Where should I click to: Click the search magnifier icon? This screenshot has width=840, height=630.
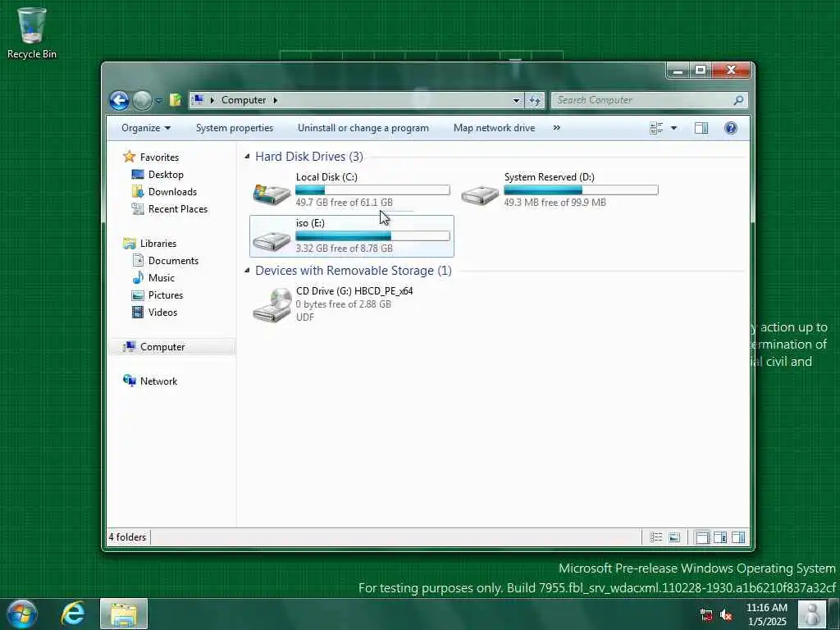[x=739, y=100]
